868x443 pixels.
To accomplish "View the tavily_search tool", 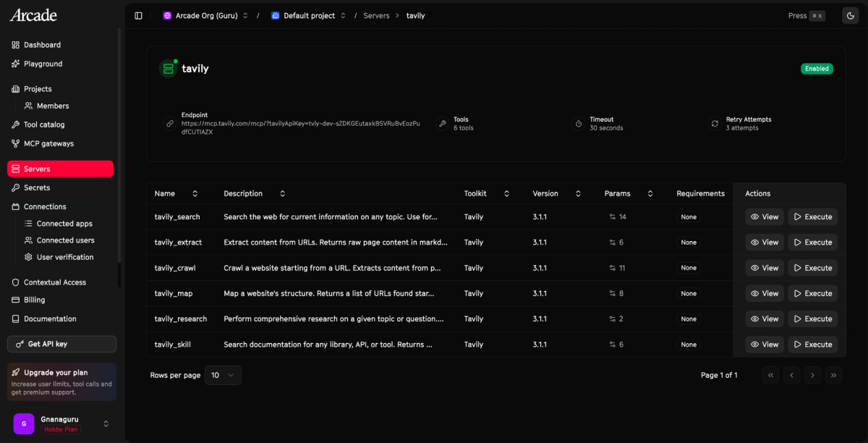I will click(x=765, y=216).
